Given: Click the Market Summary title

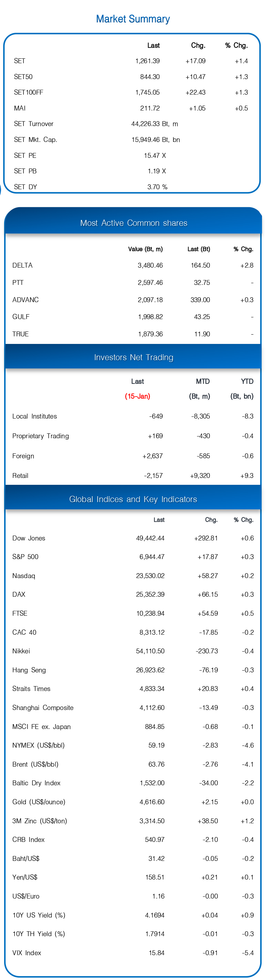Looking at the screenshot, I should (x=133, y=19).
